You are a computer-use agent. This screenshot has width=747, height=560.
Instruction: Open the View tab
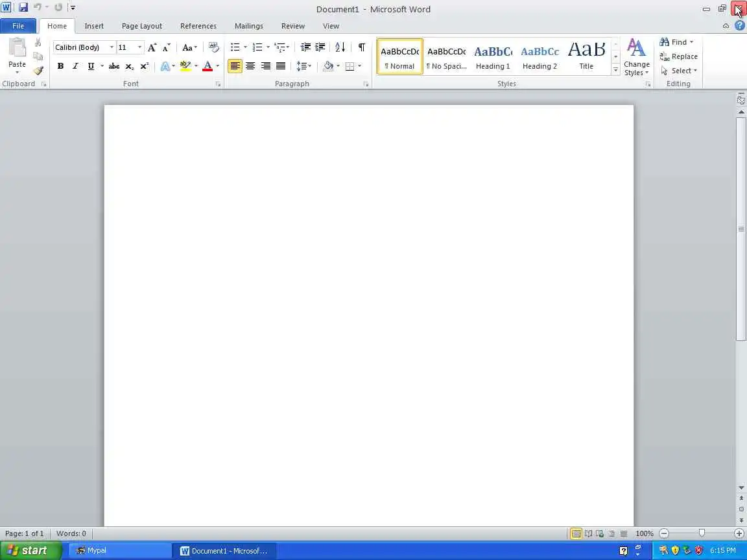331,26
